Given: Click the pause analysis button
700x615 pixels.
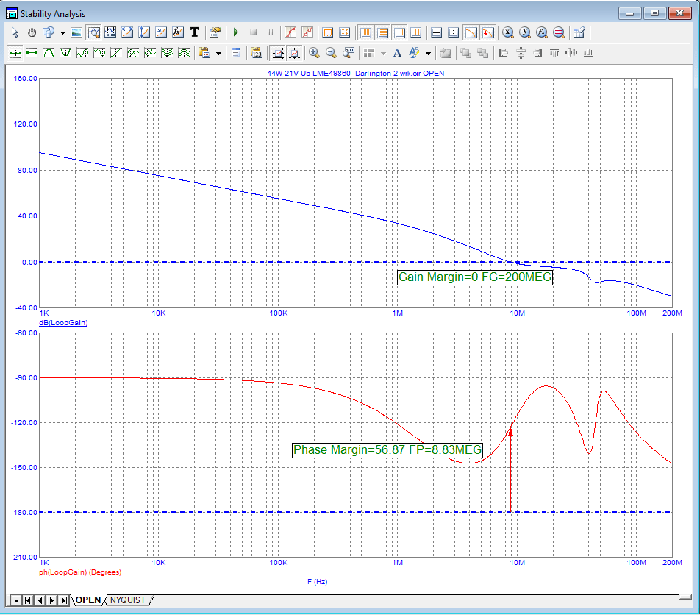Looking at the screenshot, I should pyautogui.click(x=270, y=32).
